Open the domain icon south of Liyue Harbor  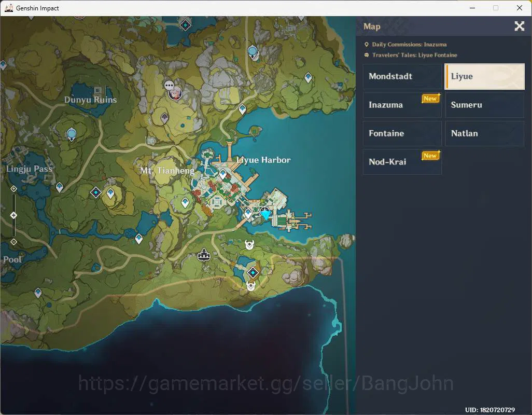pos(253,272)
